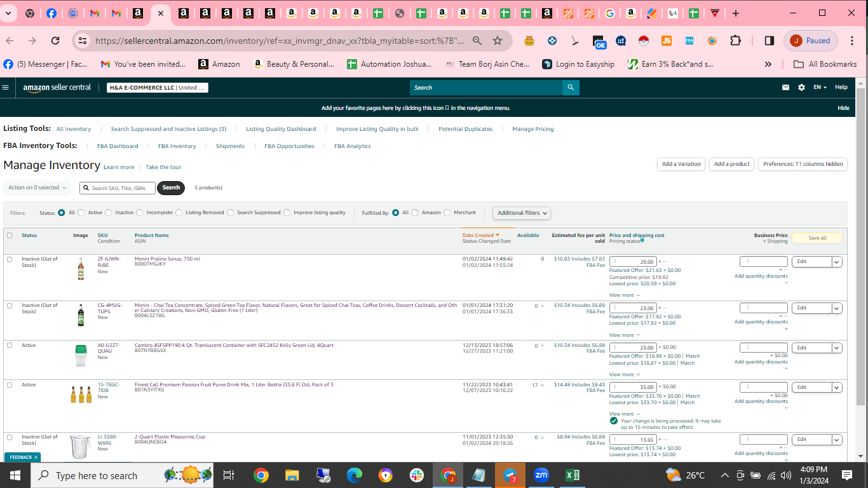The height and width of the screenshot is (488, 868).
Task: Open Microsoft Edge from the taskbar
Action: click(x=354, y=475)
